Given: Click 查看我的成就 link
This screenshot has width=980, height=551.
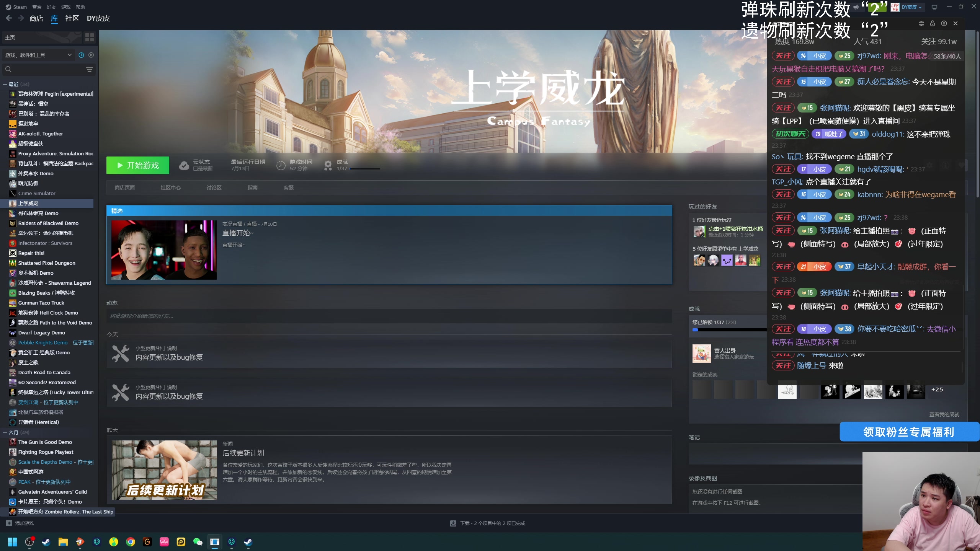Looking at the screenshot, I should tap(944, 414).
